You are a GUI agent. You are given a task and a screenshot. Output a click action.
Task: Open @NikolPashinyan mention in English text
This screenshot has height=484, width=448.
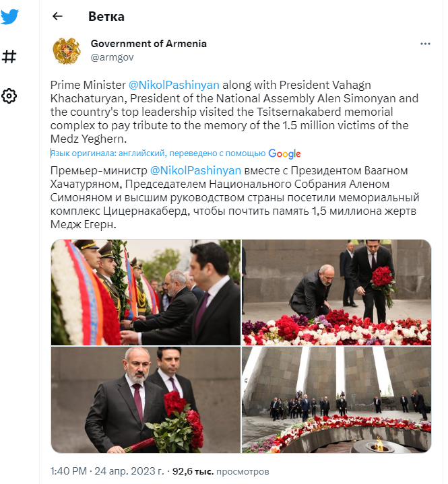click(x=174, y=85)
